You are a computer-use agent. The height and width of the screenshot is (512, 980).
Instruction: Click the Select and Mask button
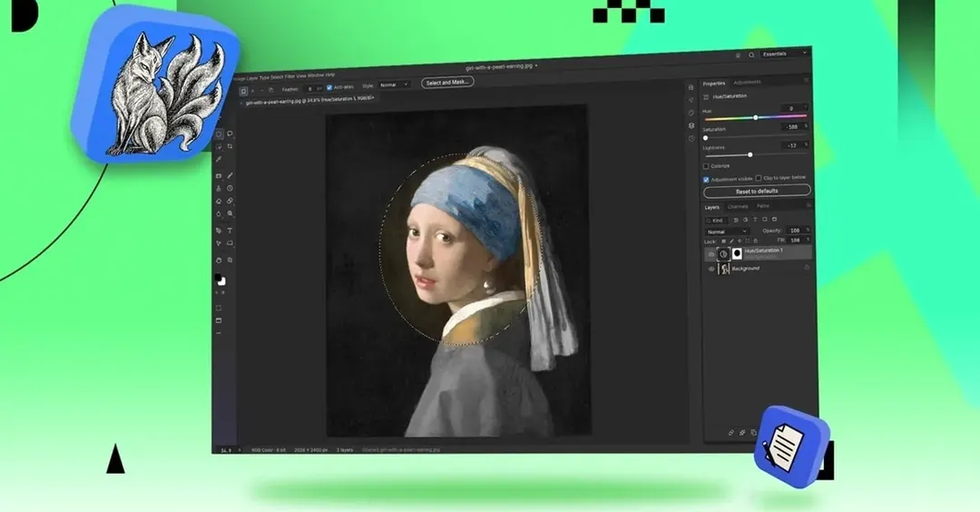coord(448,82)
